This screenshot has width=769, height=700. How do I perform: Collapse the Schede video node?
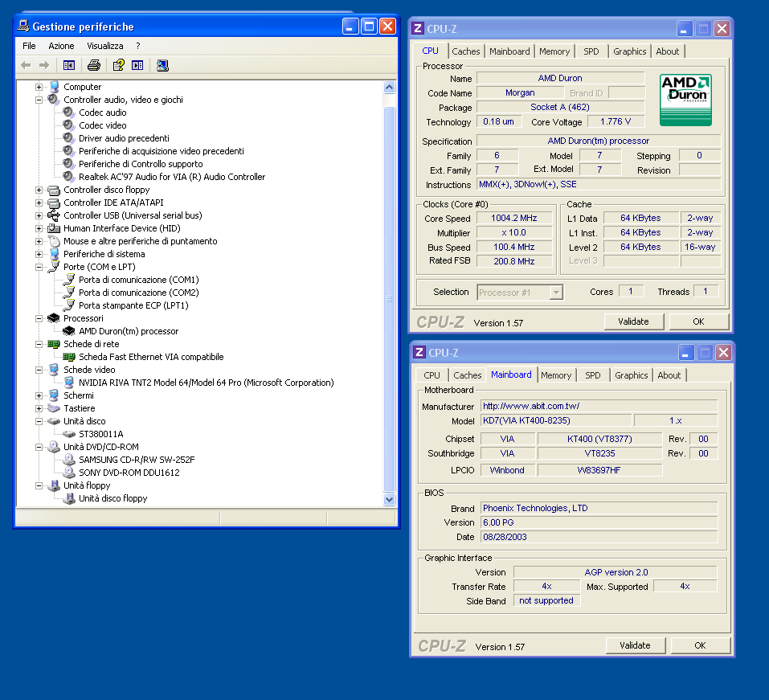39,370
